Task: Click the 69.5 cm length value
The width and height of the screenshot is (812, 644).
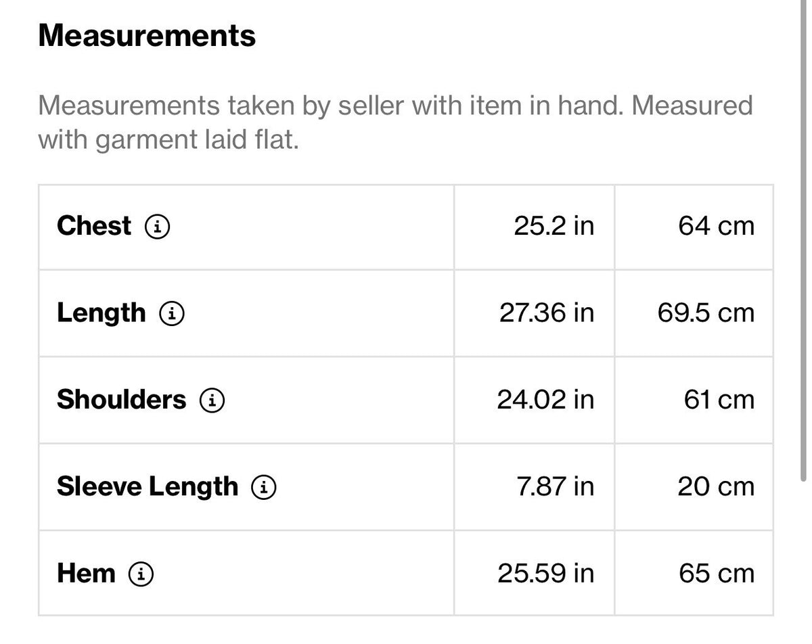Action: 706,313
